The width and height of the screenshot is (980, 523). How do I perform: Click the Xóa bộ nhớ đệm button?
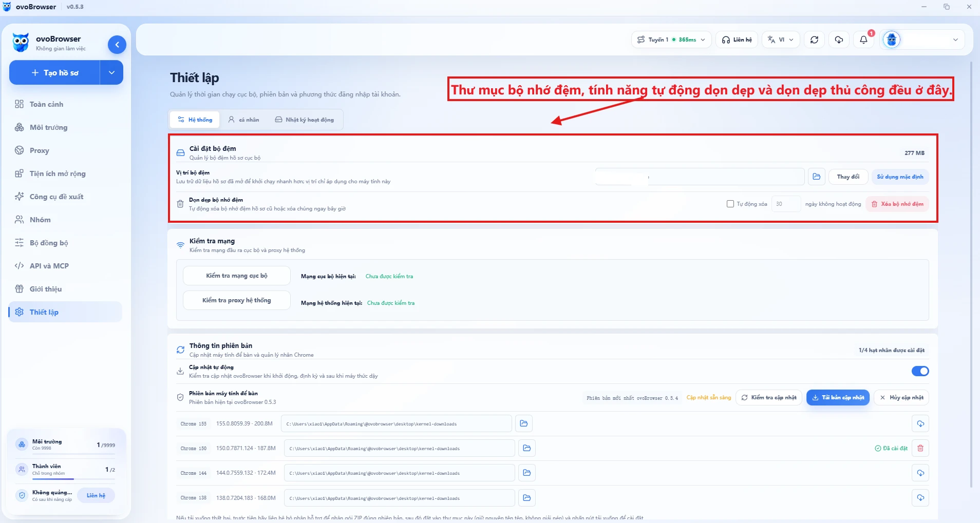[897, 204]
